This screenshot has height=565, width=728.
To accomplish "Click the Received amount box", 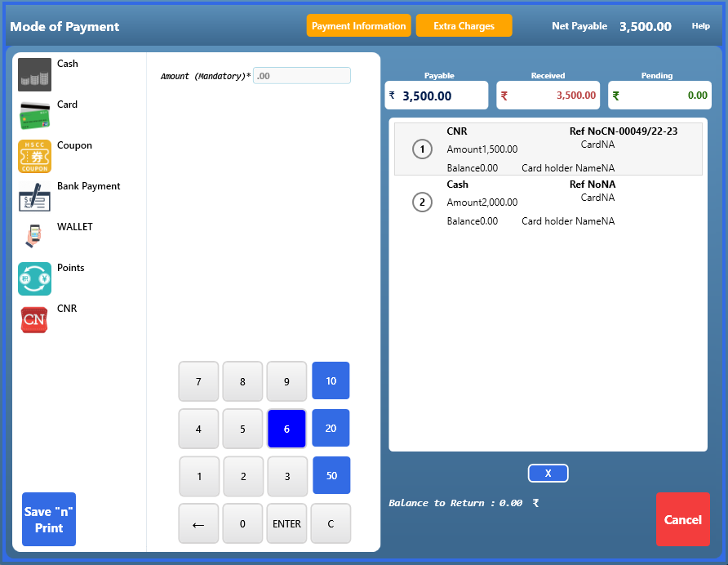I will [548, 96].
